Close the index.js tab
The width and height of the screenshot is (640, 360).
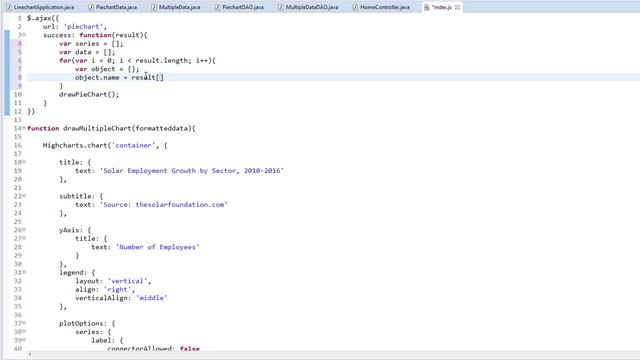click(x=457, y=7)
